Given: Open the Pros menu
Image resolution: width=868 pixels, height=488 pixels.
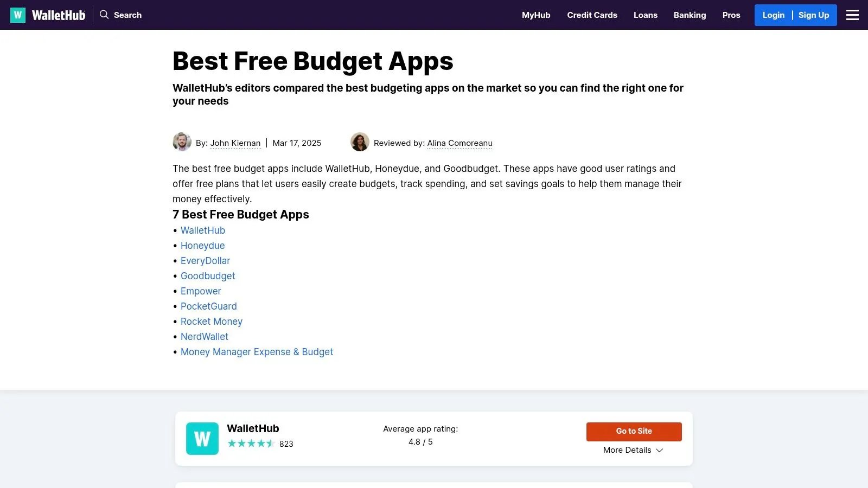Looking at the screenshot, I should coord(731,15).
